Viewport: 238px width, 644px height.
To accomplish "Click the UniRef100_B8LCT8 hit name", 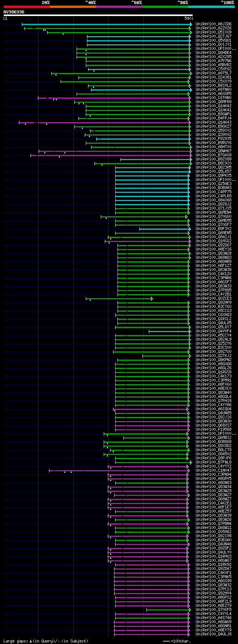I will tap(213, 450).
